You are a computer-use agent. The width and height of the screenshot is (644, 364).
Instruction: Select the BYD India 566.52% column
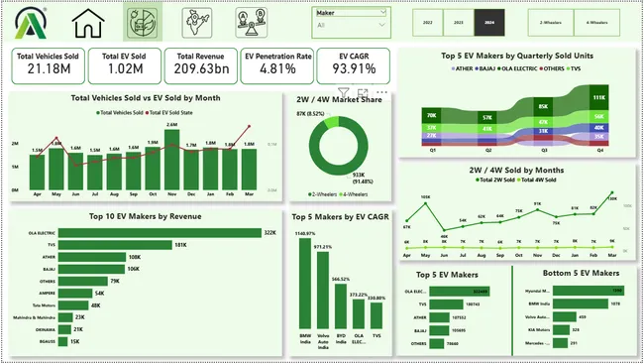tap(341, 306)
